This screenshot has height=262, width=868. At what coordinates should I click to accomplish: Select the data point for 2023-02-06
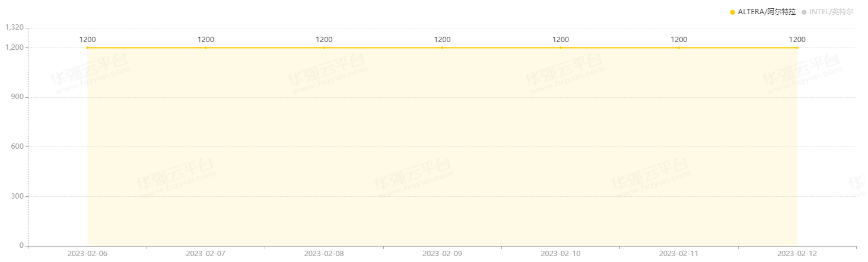(87, 47)
